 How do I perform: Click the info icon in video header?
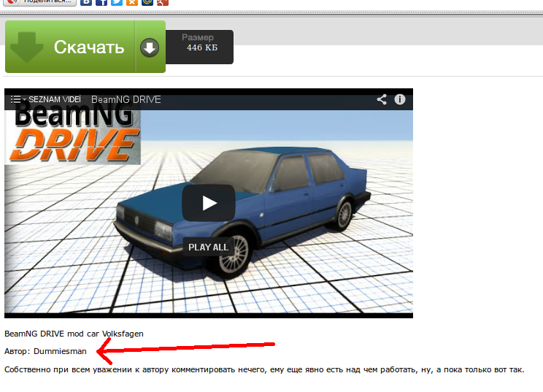pyautogui.click(x=400, y=99)
